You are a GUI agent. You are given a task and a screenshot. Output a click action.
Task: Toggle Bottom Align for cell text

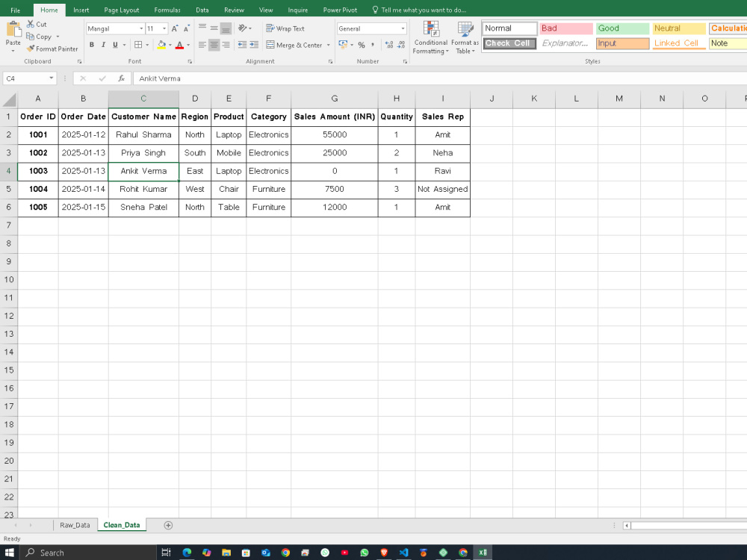[x=226, y=28]
